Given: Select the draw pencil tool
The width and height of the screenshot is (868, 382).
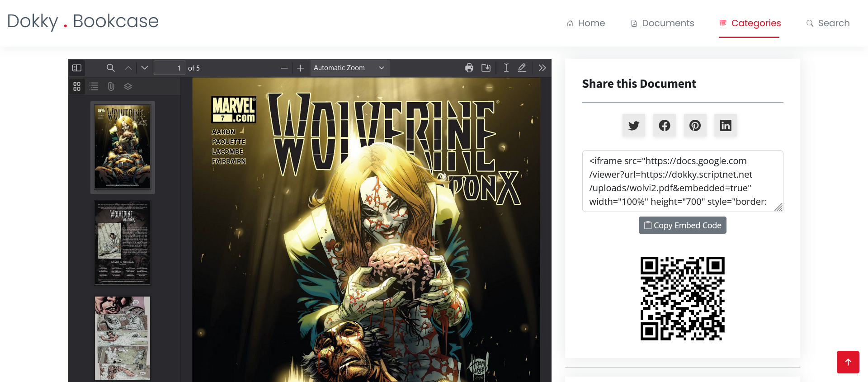Looking at the screenshot, I should pos(522,68).
